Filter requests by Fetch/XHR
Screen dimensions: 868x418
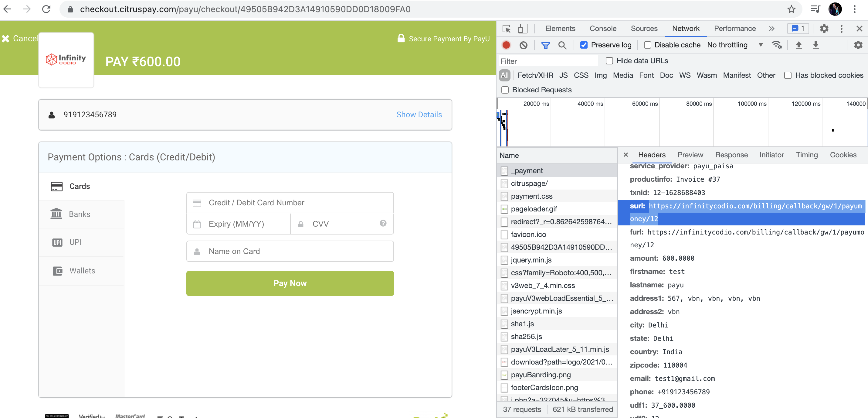click(535, 75)
